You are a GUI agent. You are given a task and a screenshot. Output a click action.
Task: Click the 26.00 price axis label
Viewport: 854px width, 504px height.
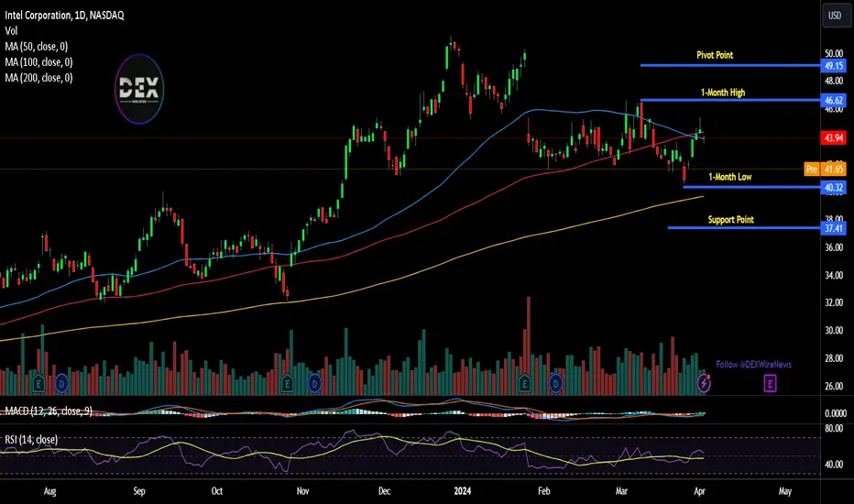tap(834, 386)
